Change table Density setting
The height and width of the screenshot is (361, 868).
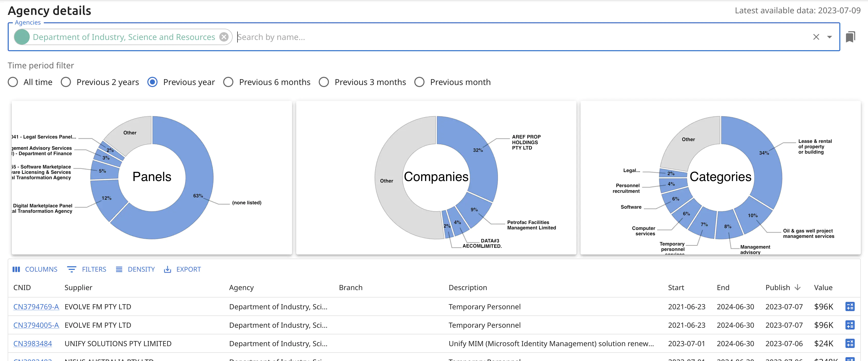[135, 269]
